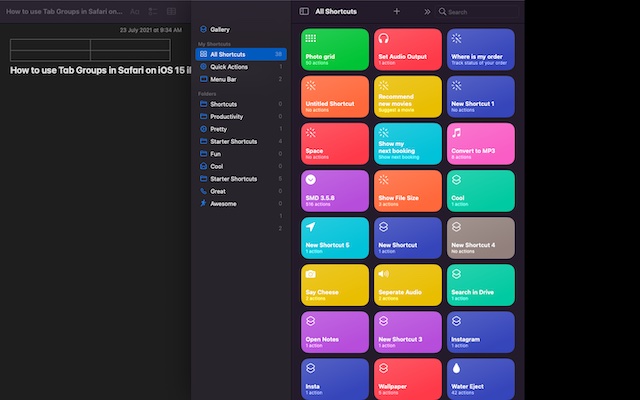Click water drop icon on Water Eject
The height and width of the screenshot is (400, 640).
456,368
